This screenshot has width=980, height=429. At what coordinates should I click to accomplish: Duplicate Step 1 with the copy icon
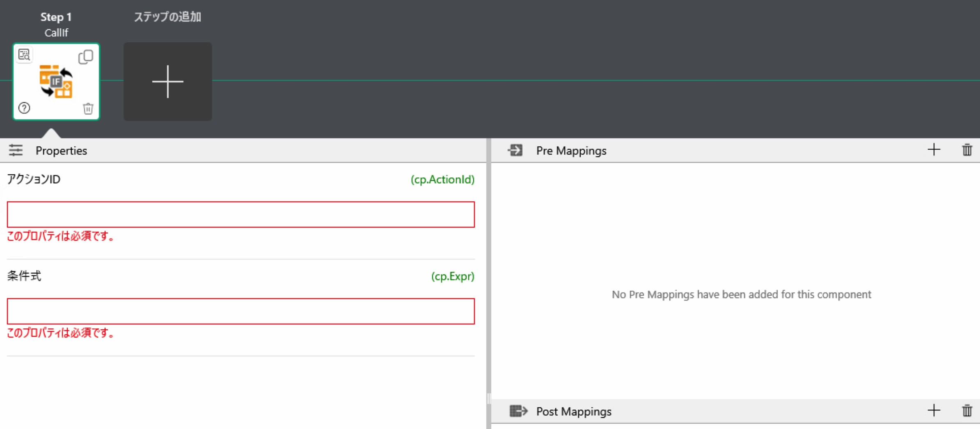(85, 57)
